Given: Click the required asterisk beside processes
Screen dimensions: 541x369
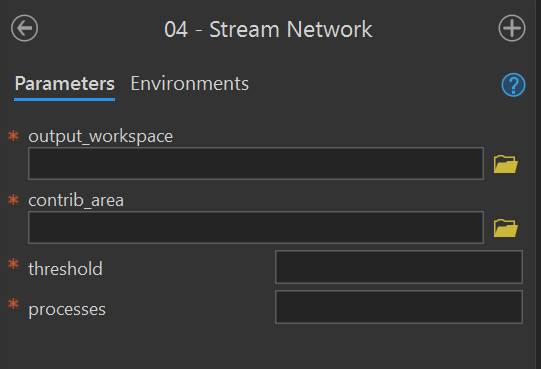Looking at the screenshot, I should tap(13, 304).
